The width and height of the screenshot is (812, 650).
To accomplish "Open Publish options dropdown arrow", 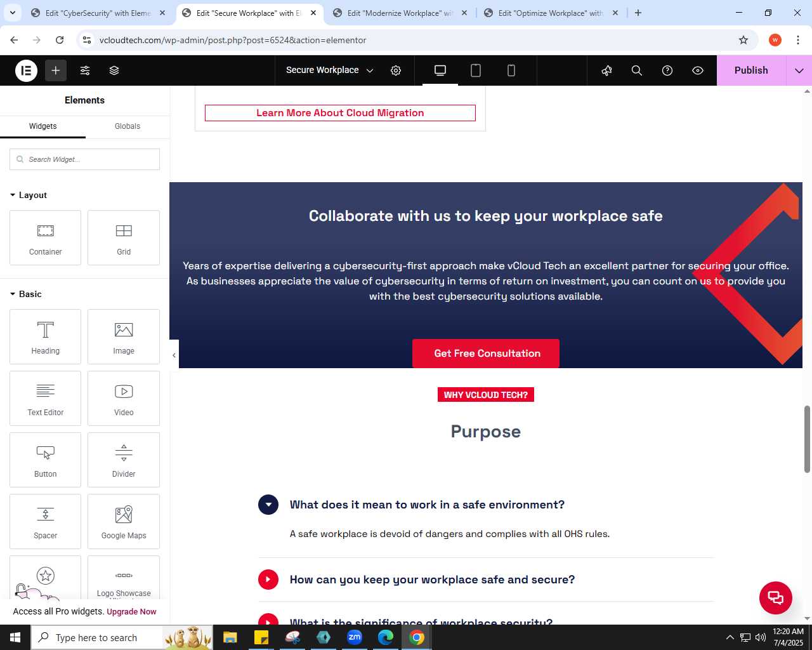I will pos(799,70).
